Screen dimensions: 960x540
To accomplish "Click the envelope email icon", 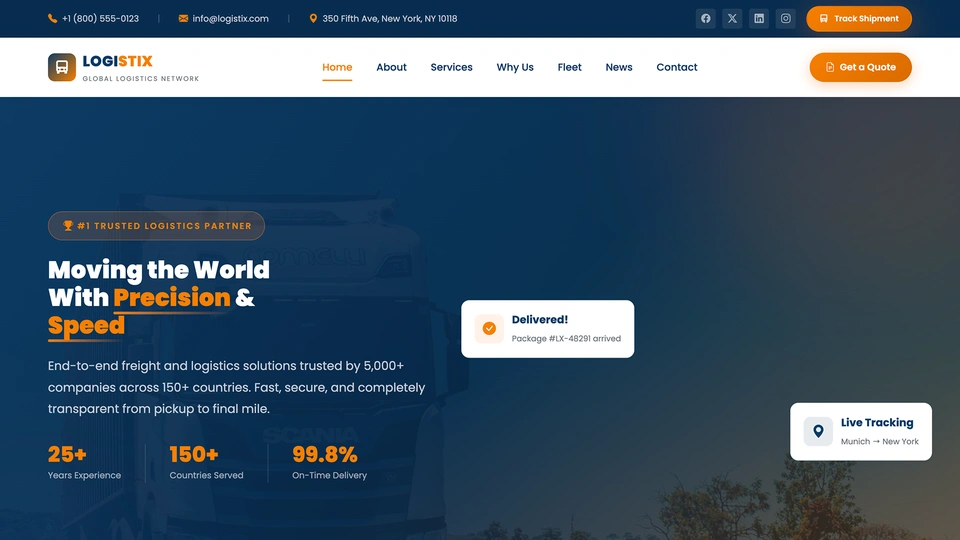I will tap(183, 18).
